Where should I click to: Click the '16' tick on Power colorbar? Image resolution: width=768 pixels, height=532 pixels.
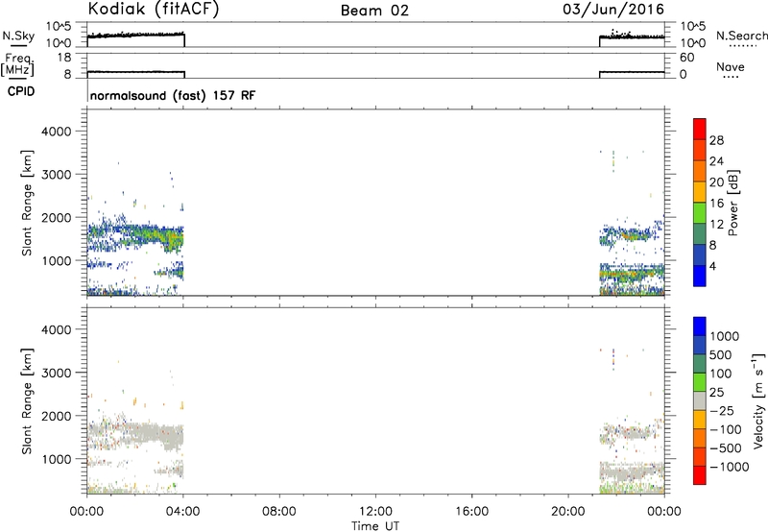coord(716,204)
